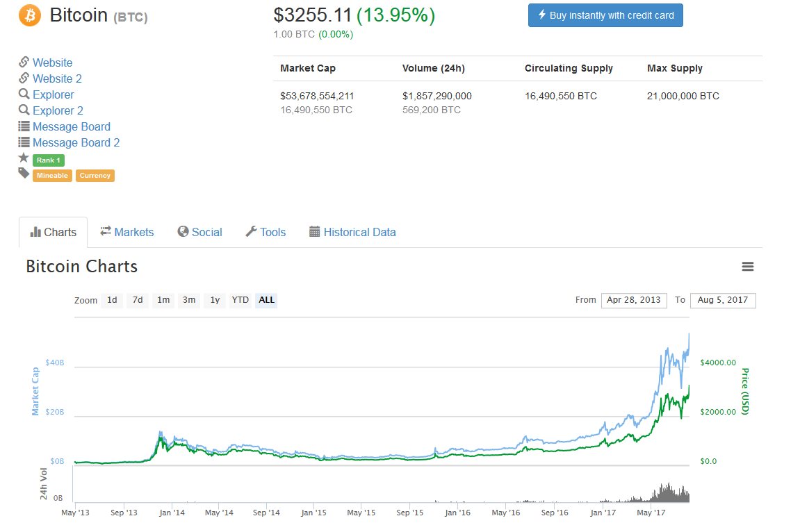800x532 pixels.
Task: Click the calendar icon on Historical Data tab
Action: (x=315, y=231)
